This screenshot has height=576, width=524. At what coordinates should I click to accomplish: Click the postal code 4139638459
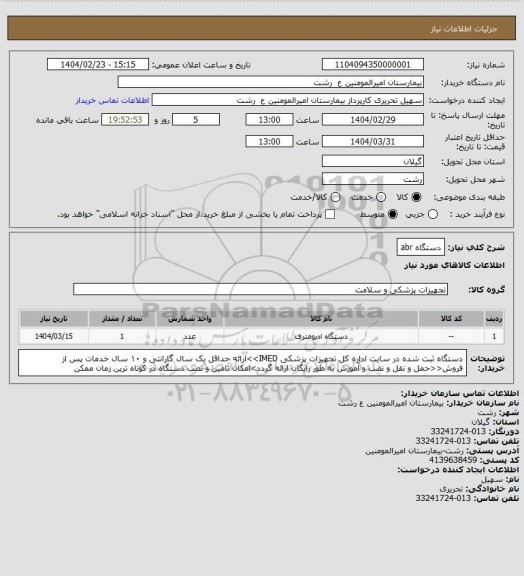tap(453, 460)
